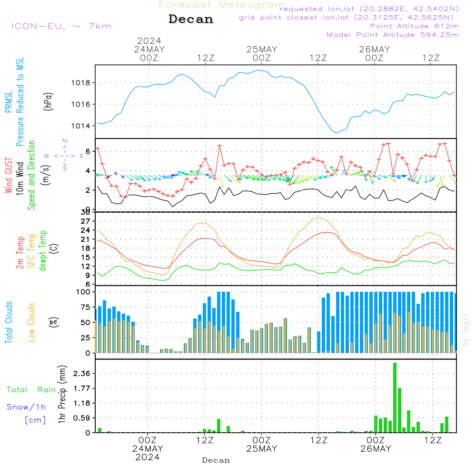Screen dimensions: 476x476
Task: Click the 0.59 precipitation axis value
Action: click(82, 418)
